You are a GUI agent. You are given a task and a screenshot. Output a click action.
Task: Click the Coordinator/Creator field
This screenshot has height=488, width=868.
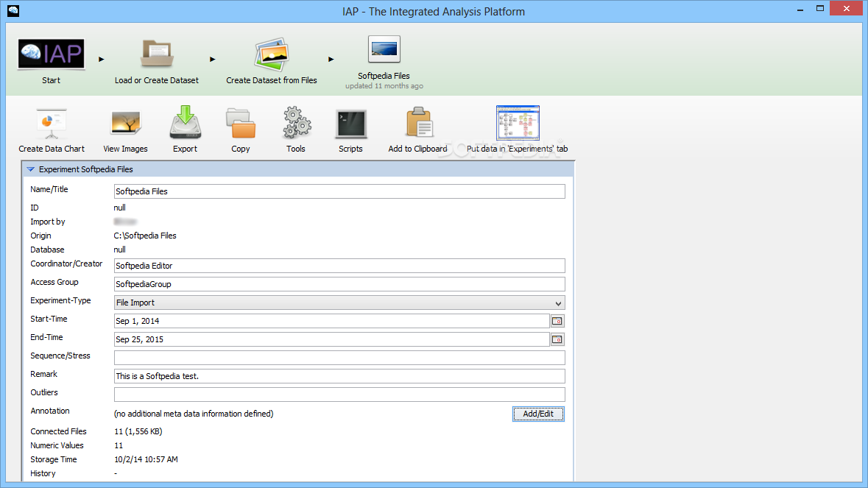point(339,266)
